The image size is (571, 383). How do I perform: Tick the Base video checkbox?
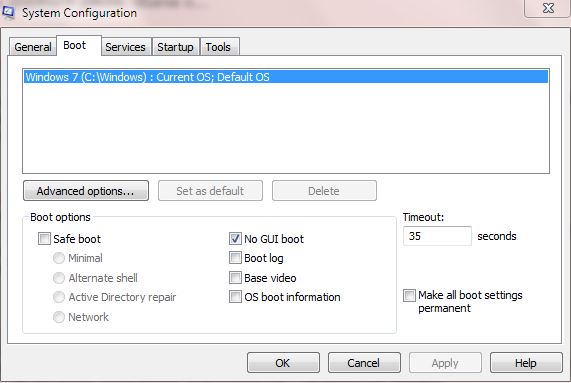(235, 278)
